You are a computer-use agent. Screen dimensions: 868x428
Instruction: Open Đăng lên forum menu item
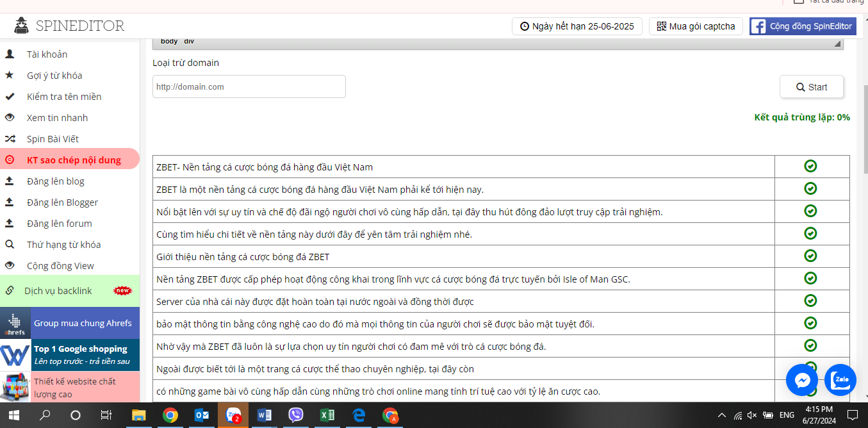click(60, 224)
